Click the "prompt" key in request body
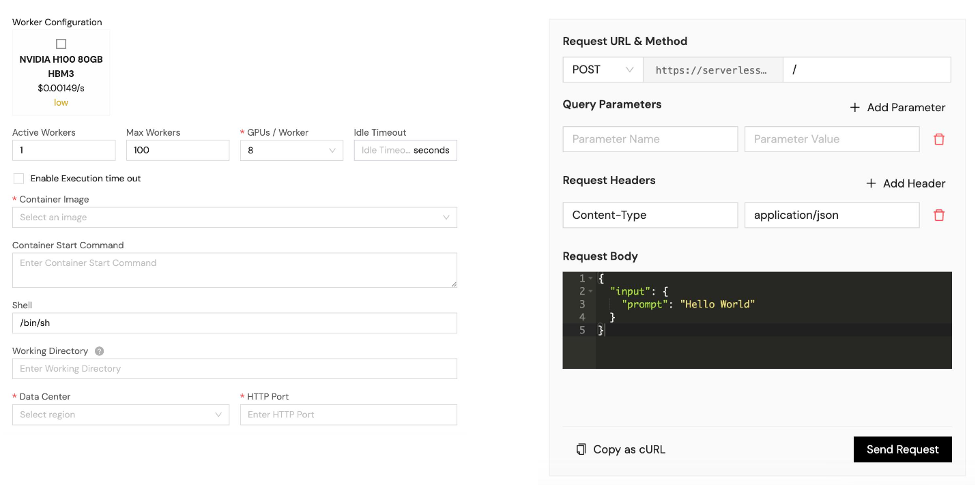 click(645, 304)
